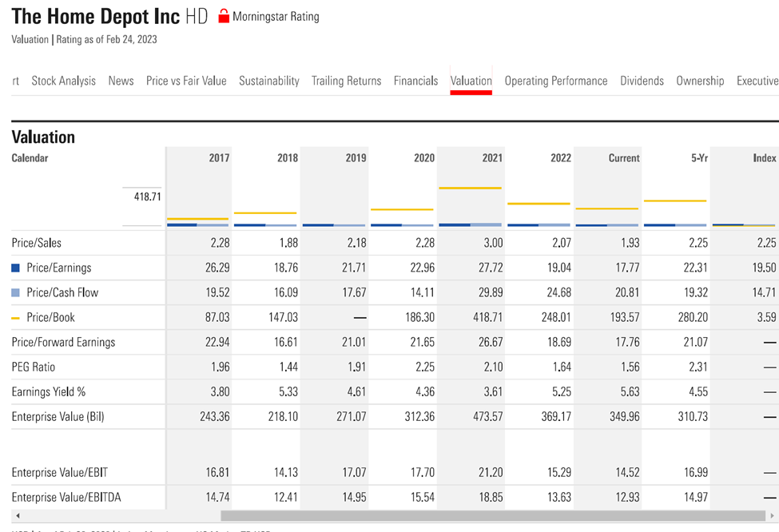Click the 5-Yr column header
The image size is (779, 532).
[700, 158]
